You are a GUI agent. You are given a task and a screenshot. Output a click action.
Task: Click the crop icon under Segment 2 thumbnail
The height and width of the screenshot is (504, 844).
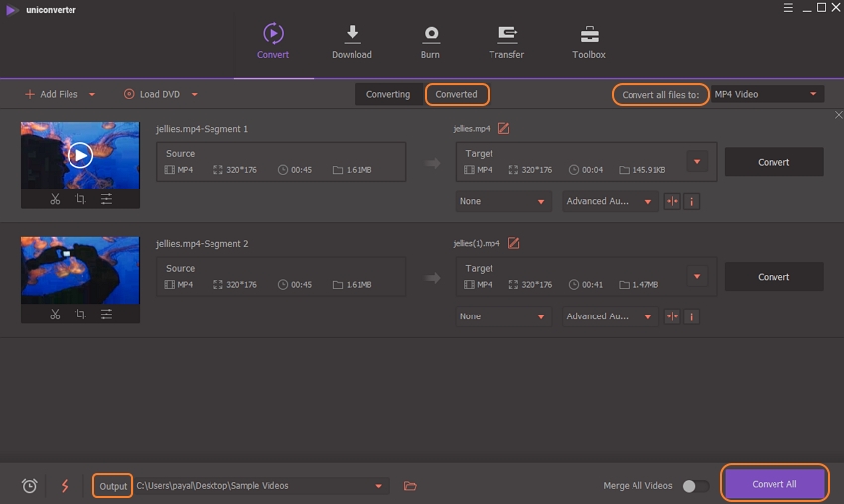pyautogui.click(x=80, y=315)
